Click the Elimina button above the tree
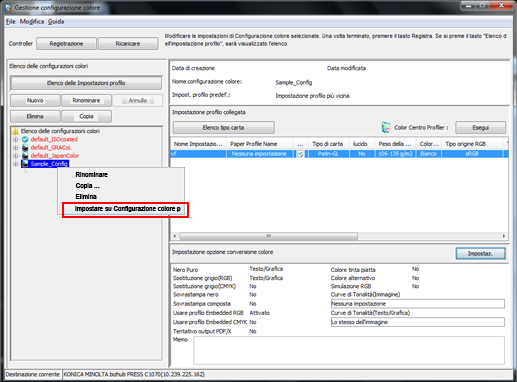Viewport: 517px width, 382px height. pyautogui.click(x=35, y=116)
